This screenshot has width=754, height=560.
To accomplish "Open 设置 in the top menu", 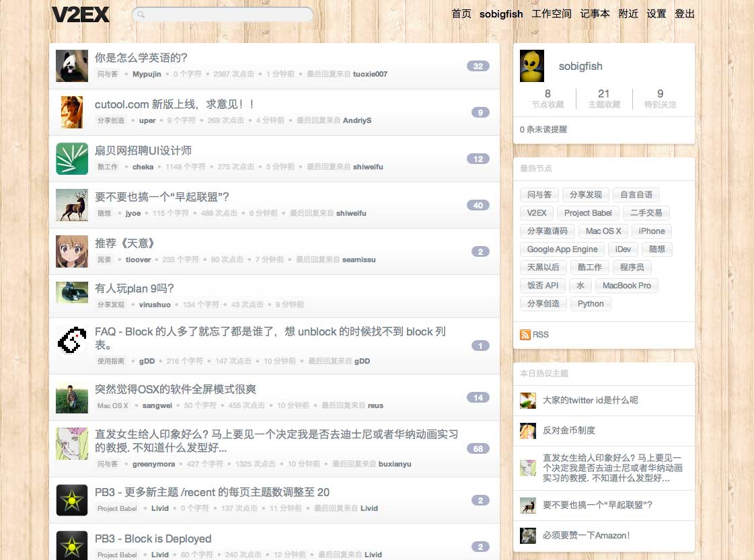I will [x=656, y=14].
